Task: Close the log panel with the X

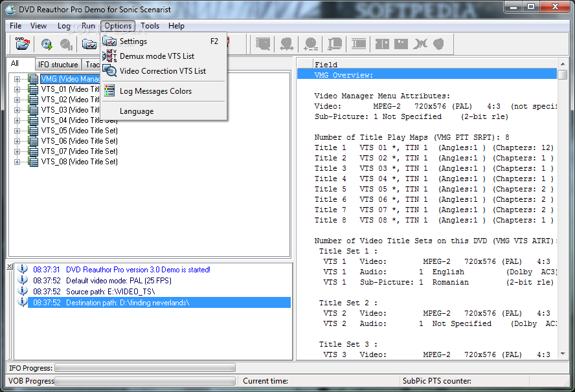Action: tap(10, 267)
